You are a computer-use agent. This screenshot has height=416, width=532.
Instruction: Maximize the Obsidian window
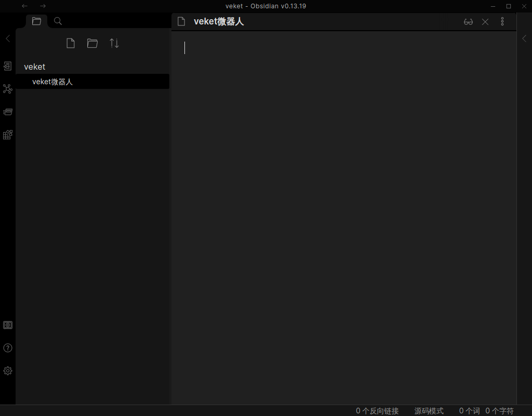pyautogui.click(x=509, y=6)
